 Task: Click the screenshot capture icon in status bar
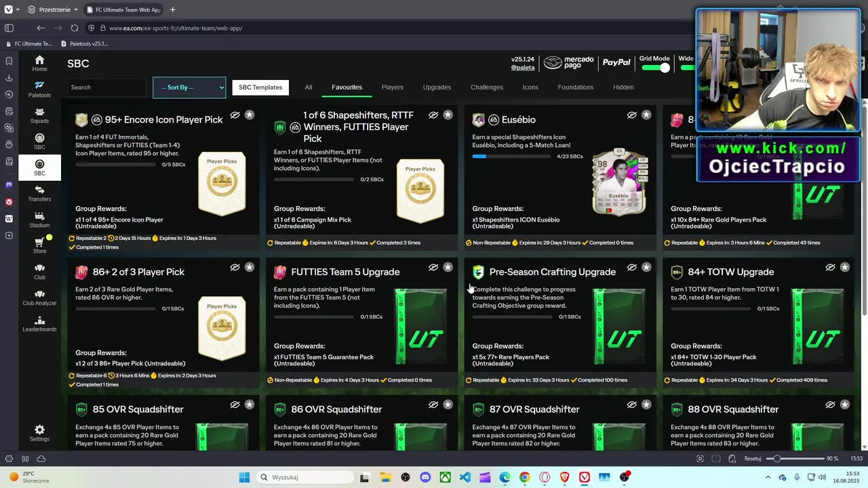tap(700, 459)
